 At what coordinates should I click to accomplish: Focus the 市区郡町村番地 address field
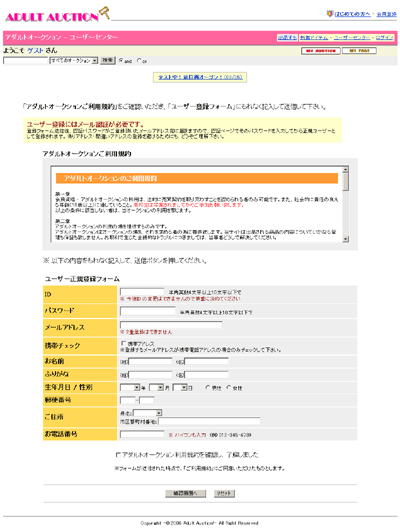pyautogui.click(x=209, y=421)
